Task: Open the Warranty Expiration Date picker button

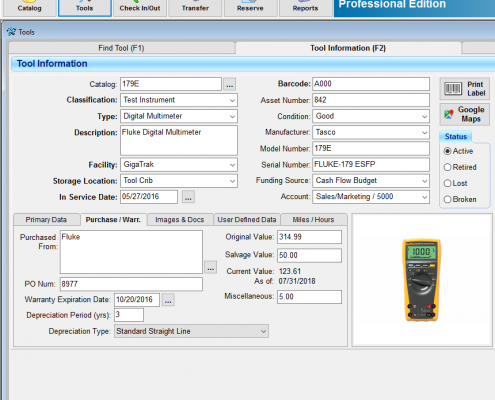Action: (168, 300)
